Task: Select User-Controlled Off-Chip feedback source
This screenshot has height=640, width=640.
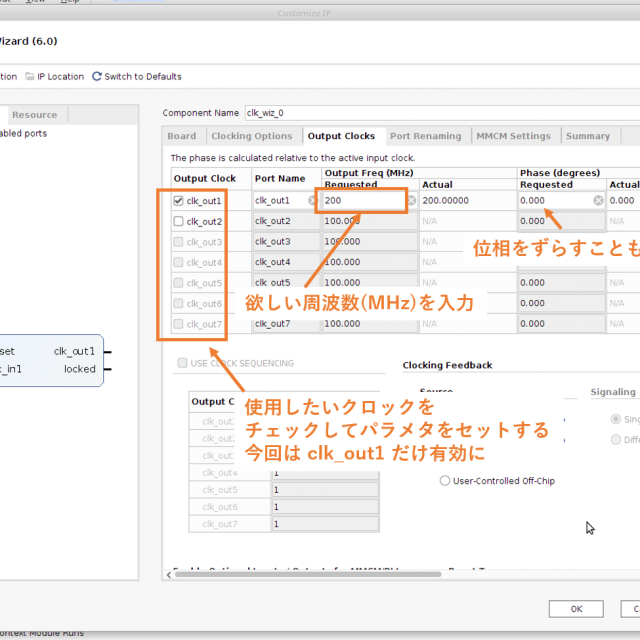Action: (445, 481)
